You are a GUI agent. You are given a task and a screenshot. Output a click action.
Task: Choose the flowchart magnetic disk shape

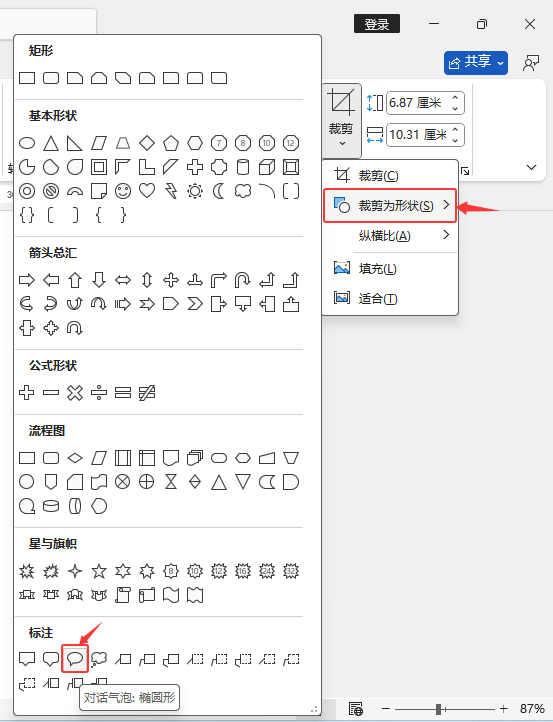point(51,507)
